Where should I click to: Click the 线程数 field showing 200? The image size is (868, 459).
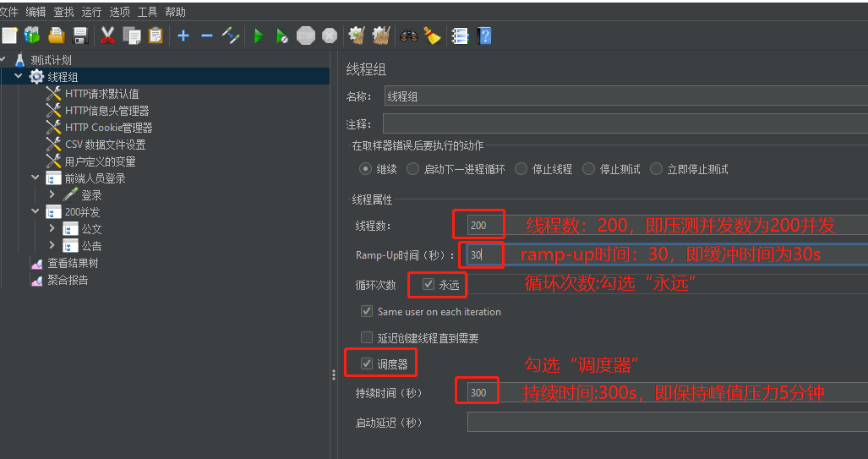[668, 226]
